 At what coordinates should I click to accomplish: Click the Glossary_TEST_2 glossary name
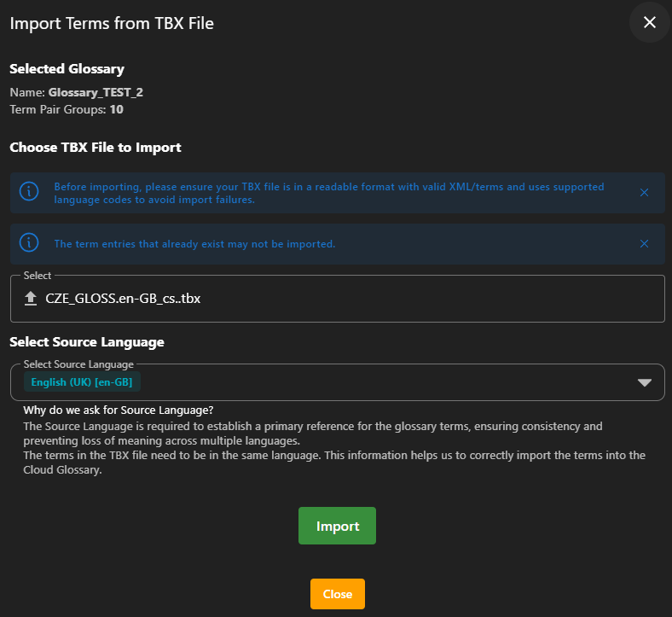[x=90, y=92]
